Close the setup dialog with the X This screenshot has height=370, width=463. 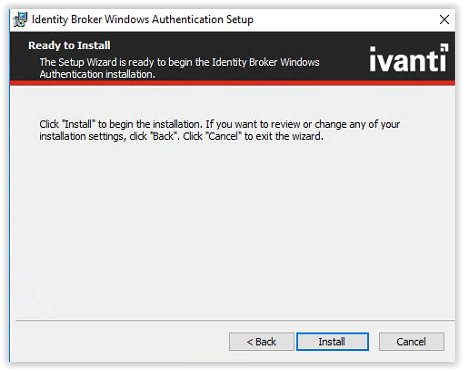click(x=444, y=20)
